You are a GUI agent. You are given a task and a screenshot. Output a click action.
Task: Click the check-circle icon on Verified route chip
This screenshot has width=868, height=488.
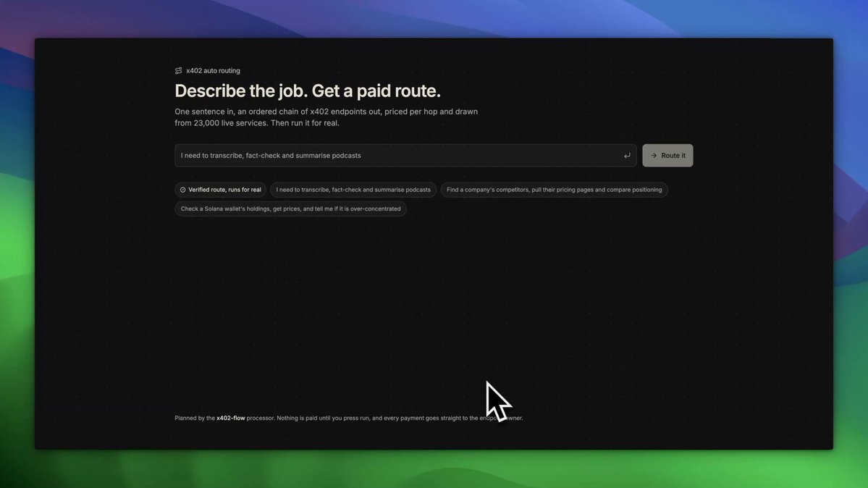click(182, 190)
